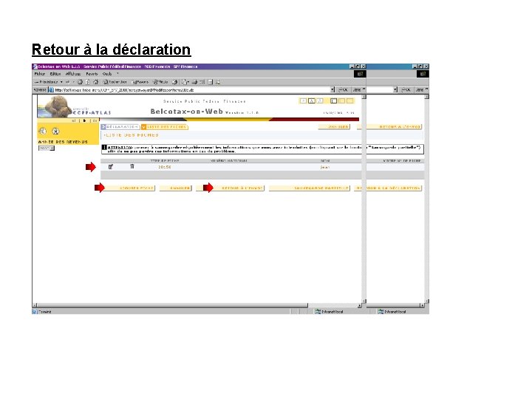Screen dimensions: 532x399
Task: Click the Type de fiche column header
Action: click(x=165, y=161)
